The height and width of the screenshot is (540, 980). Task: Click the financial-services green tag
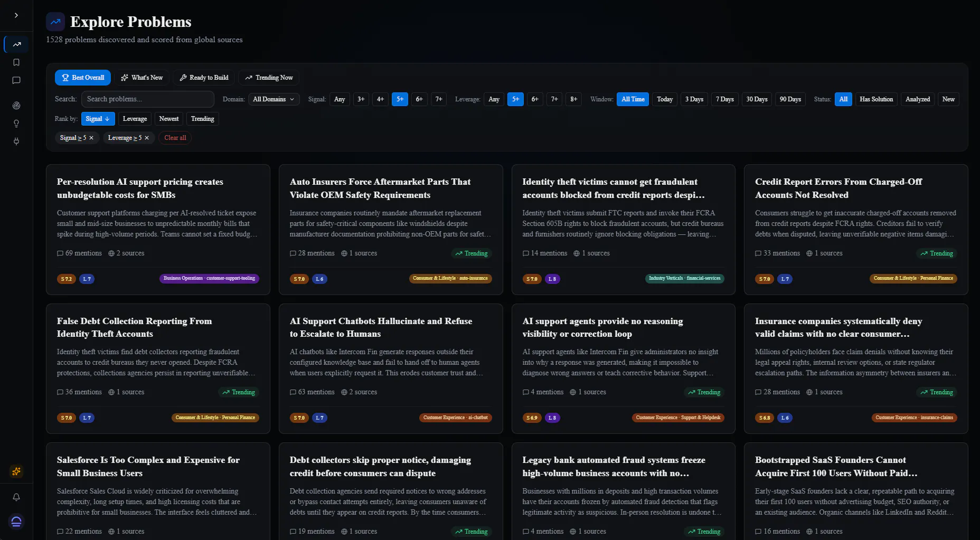click(685, 278)
